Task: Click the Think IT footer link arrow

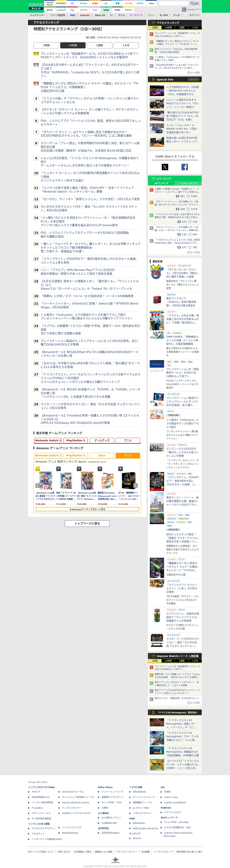Action: (x=29, y=792)
